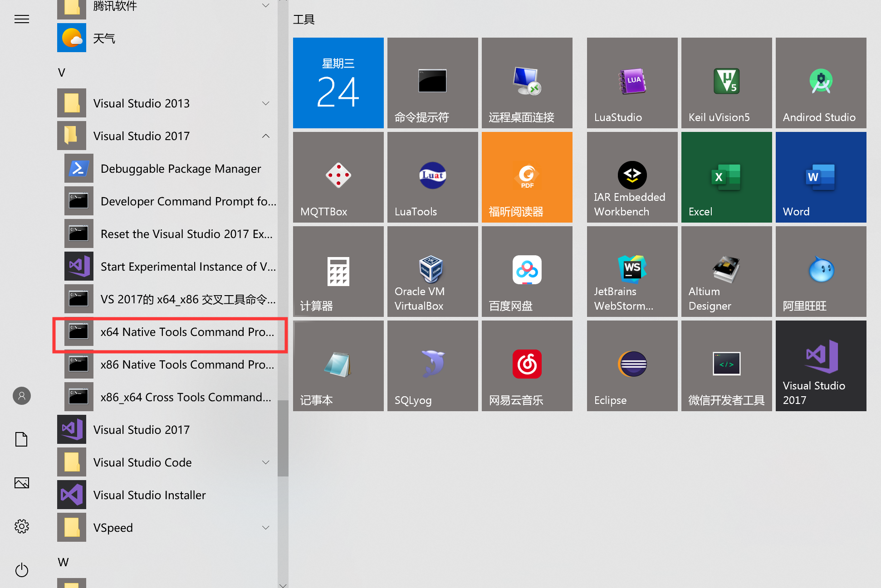The height and width of the screenshot is (588, 881).
Task: Launch Oracle VM VirtualBox tile
Action: 432,272
